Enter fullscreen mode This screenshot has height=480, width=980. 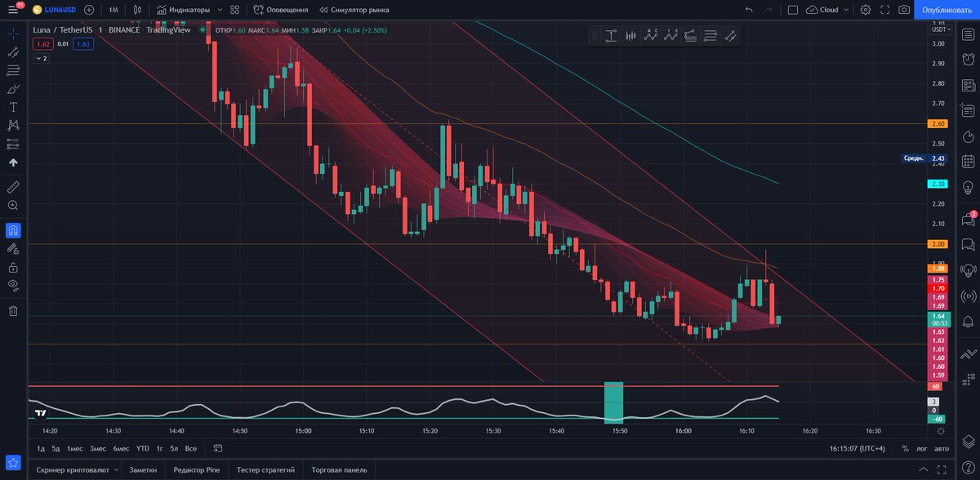click(x=884, y=10)
